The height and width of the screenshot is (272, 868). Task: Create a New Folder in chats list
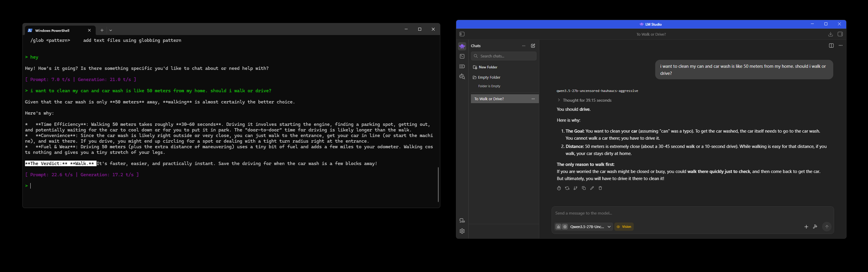(485, 67)
